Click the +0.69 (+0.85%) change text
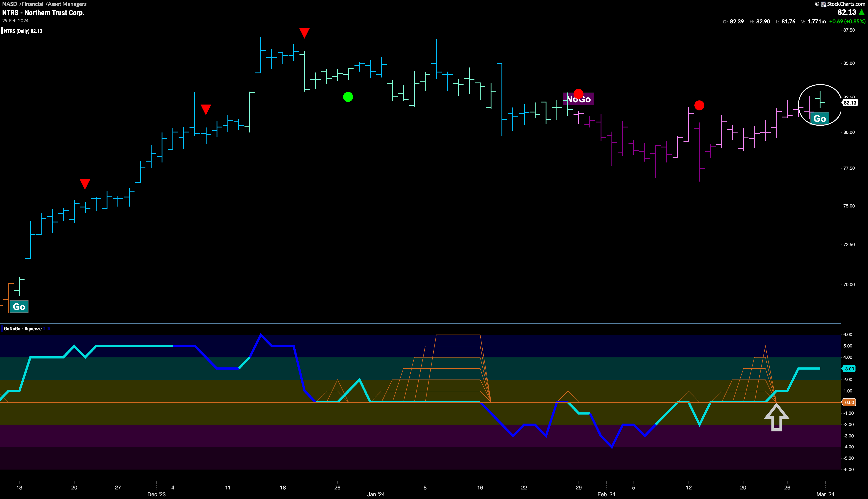The image size is (868, 499). point(847,21)
